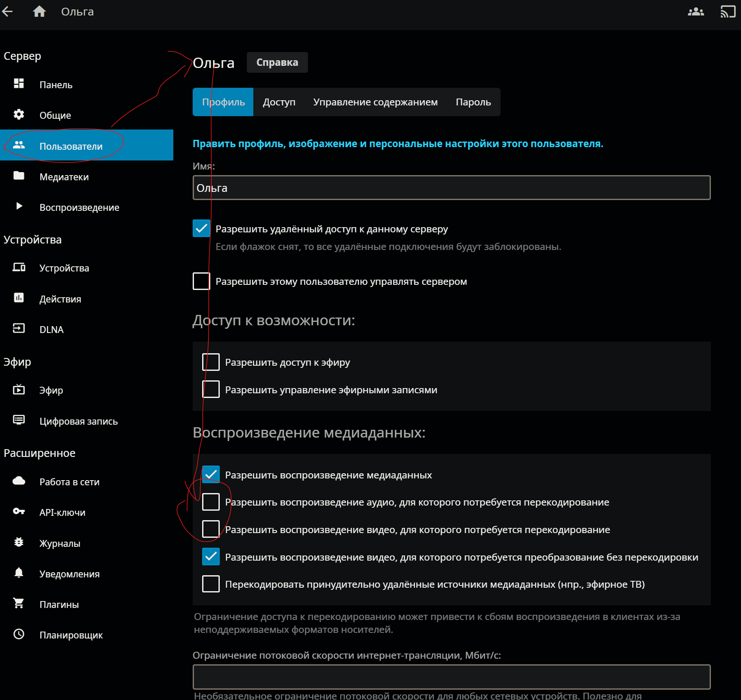741x700 pixels.
Task: Click the Имя name input field
Action: [x=451, y=188]
